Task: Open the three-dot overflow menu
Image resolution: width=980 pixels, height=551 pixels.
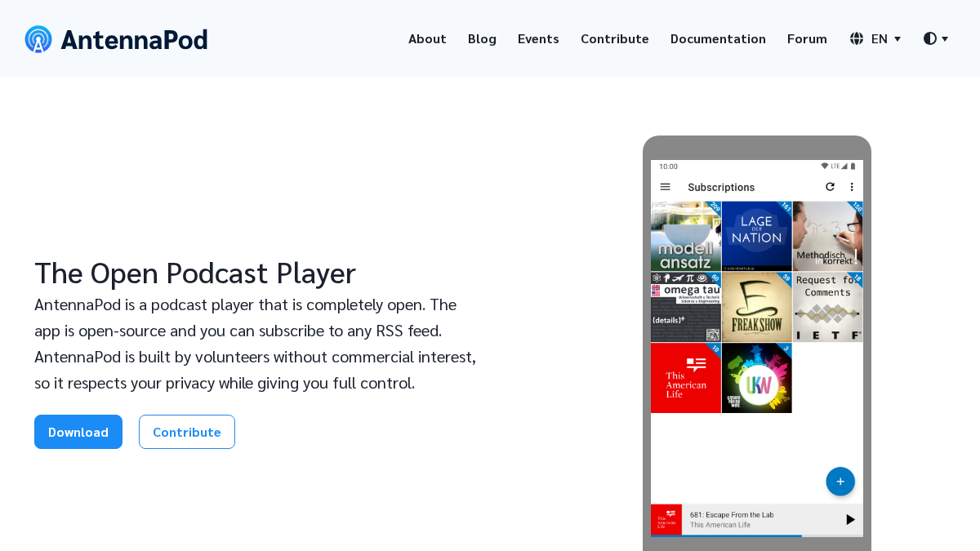Action: (x=852, y=187)
